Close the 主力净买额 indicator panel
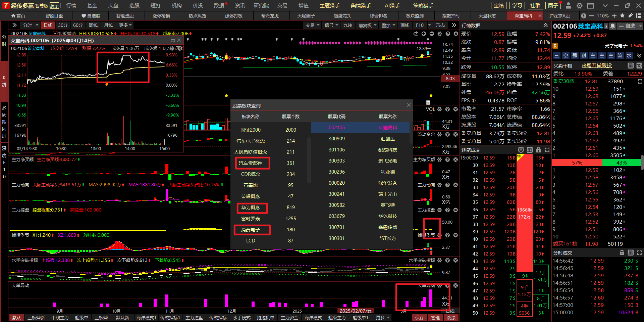 point(455,159)
